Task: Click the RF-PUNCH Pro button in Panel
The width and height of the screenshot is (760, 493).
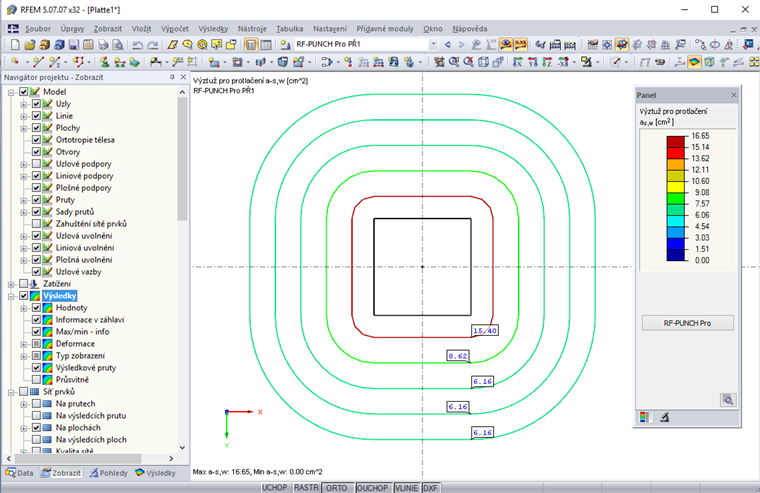Action: (687, 323)
